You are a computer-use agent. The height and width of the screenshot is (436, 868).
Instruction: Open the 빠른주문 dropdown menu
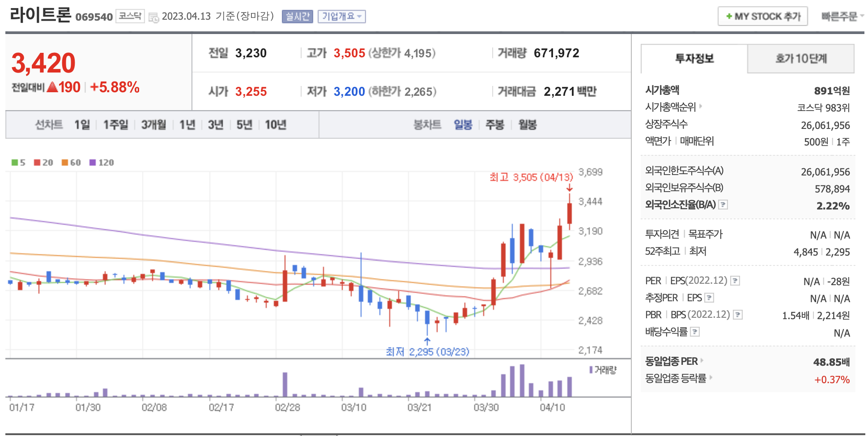(x=842, y=17)
